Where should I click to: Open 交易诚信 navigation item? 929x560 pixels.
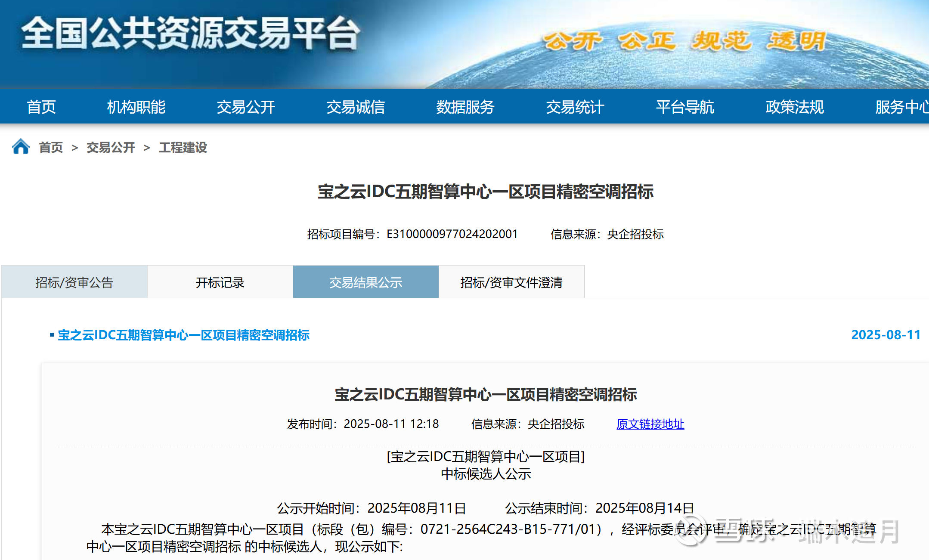(356, 107)
